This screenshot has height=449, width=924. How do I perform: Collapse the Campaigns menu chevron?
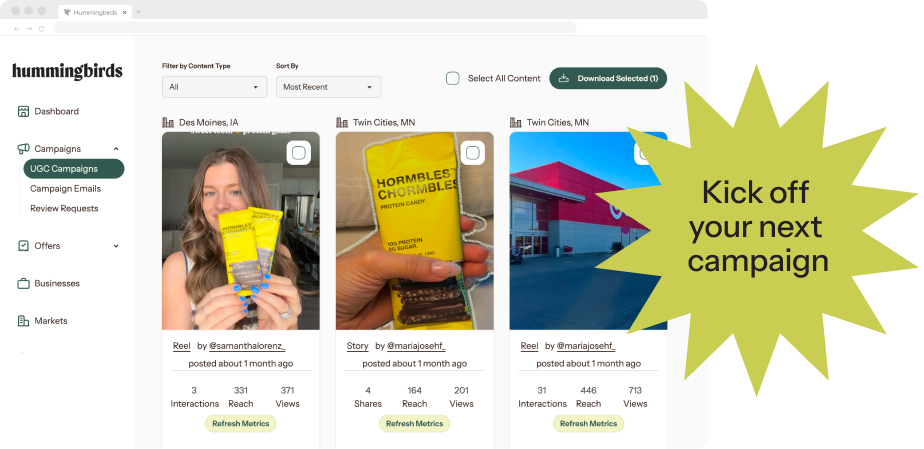point(116,149)
